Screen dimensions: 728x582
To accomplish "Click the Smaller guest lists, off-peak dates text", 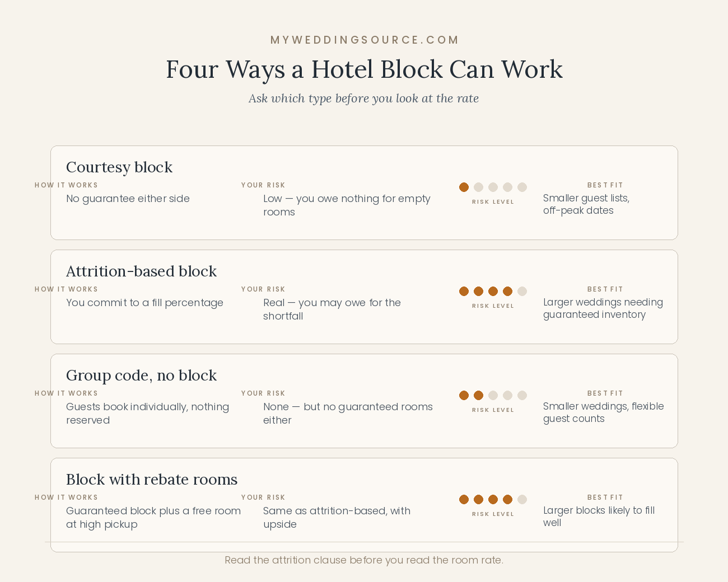I will coord(586,204).
